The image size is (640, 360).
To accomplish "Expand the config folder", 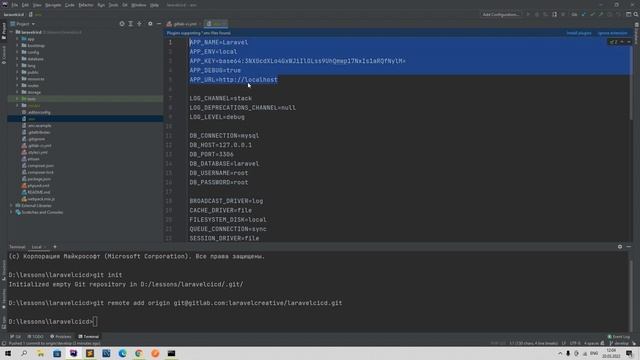I will click(17, 52).
